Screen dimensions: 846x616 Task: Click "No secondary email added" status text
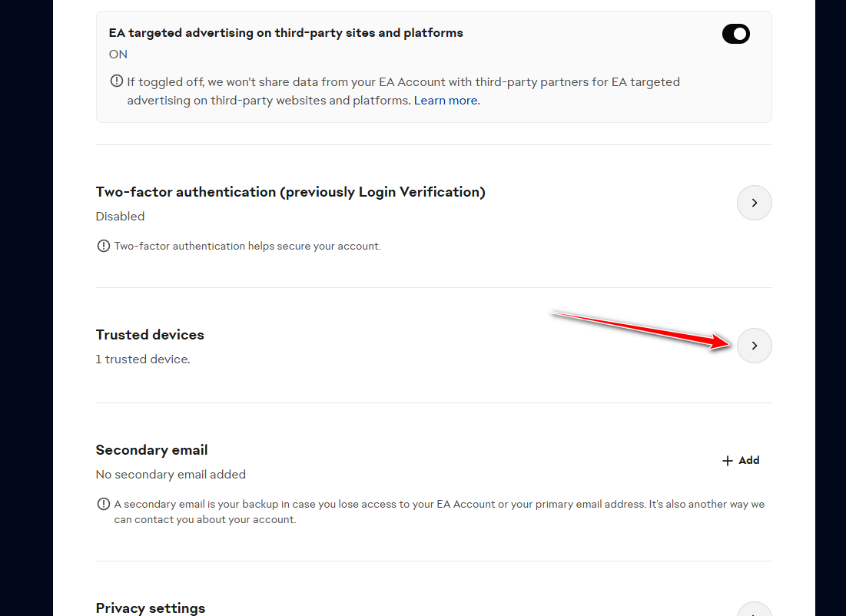coord(171,475)
